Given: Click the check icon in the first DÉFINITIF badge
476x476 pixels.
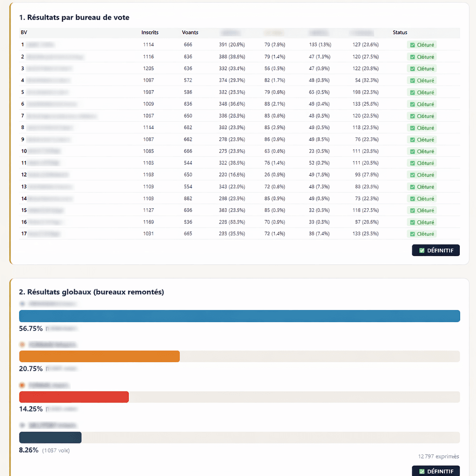Looking at the screenshot, I should (422, 251).
